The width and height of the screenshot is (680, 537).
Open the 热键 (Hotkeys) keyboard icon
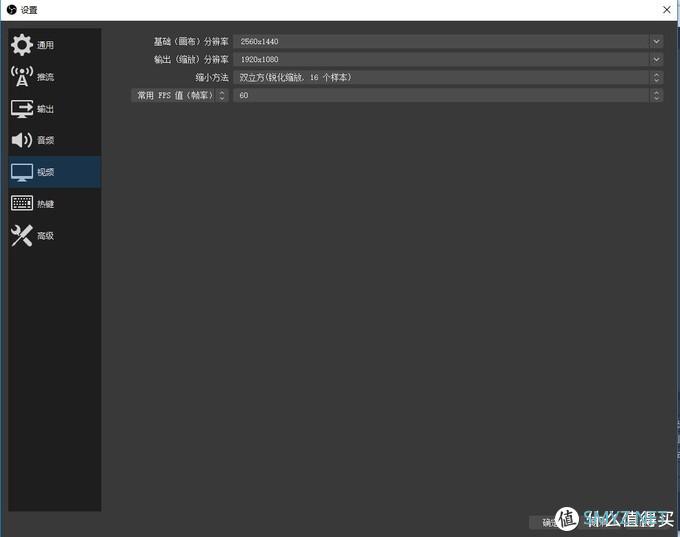coord(22,203)
